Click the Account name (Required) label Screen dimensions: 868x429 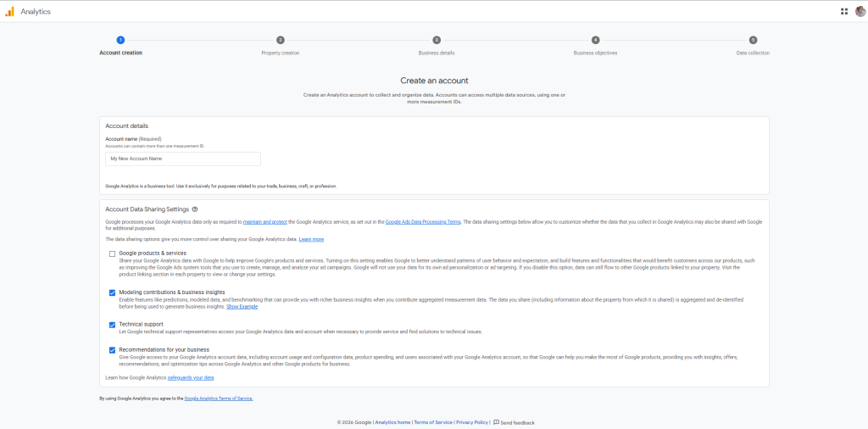[133, 139]
